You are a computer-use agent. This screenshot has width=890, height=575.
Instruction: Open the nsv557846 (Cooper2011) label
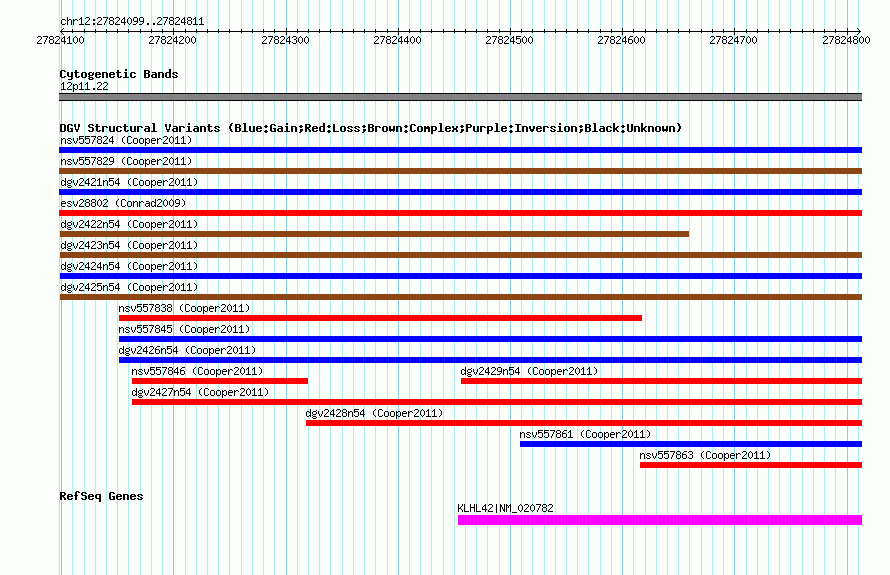[x=197, y=371]
